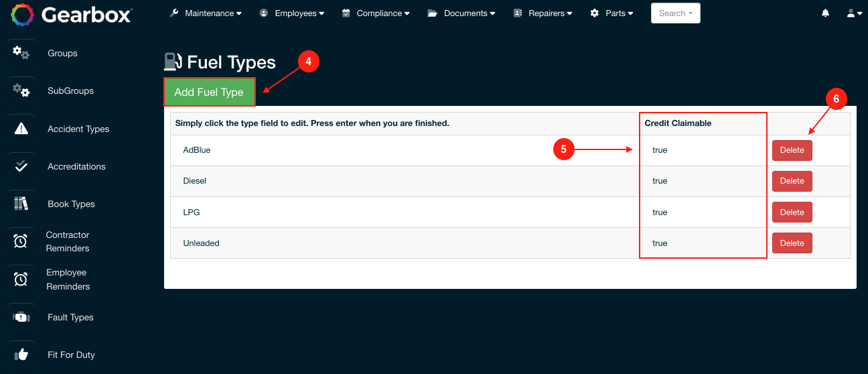Open the notifications bell icon

coord(825,13)
